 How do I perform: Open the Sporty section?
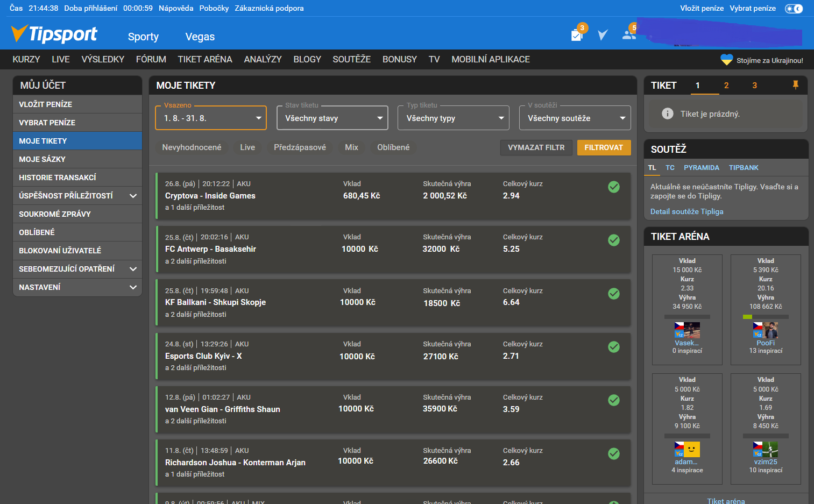143,37
